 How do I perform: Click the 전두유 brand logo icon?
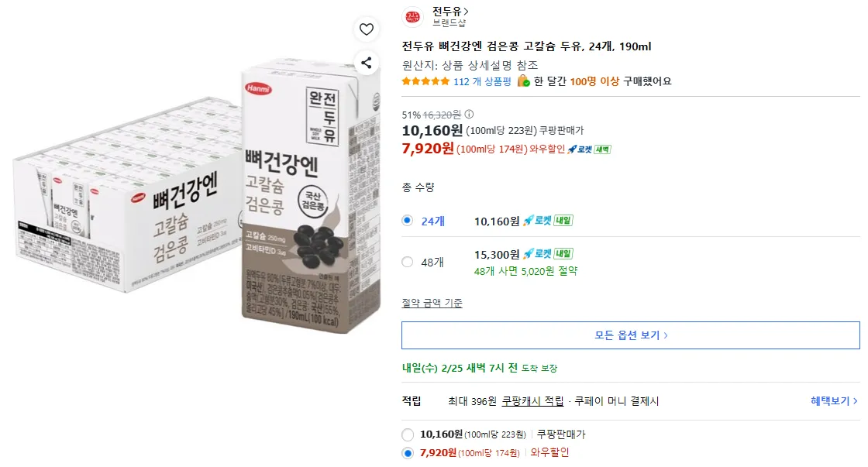tap(414, 16)
